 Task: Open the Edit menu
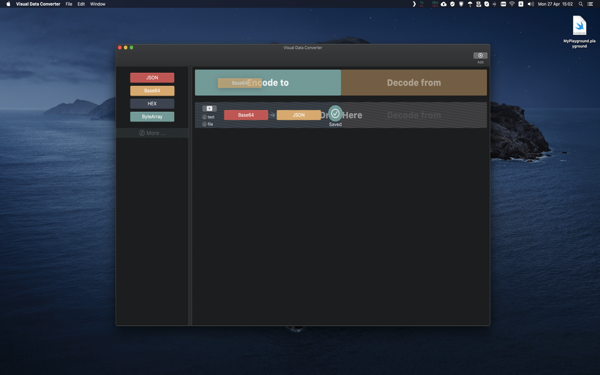81,4
